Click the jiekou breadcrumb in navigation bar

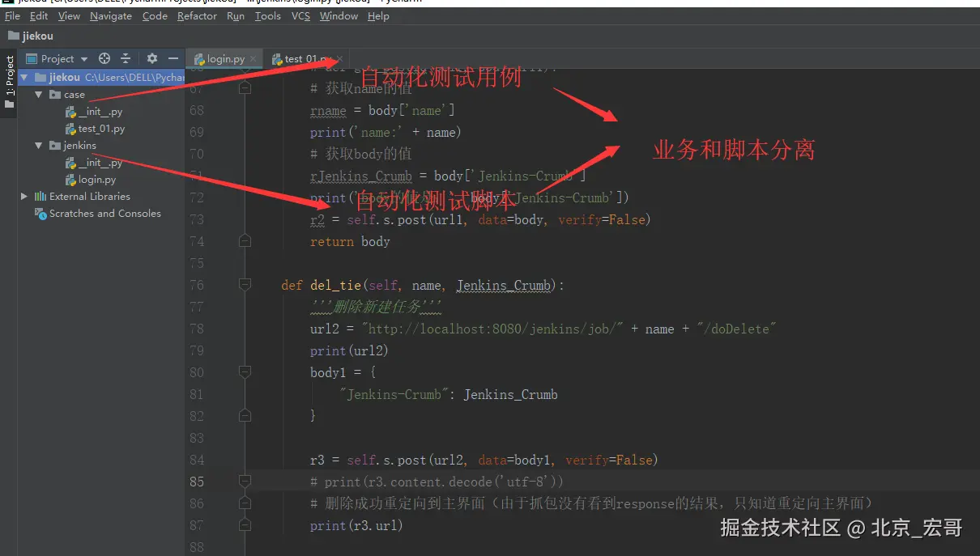coord(31,36)
